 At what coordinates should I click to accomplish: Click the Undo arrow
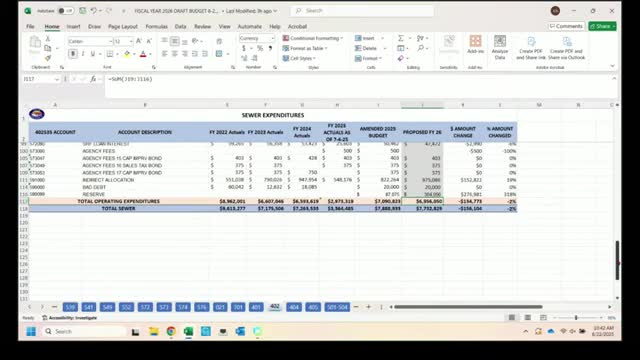(x=93, y=11)
